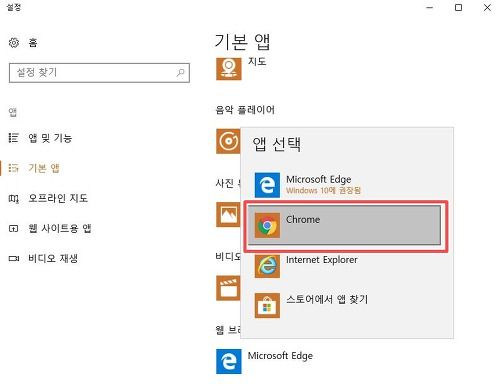This screenshot has height=391, width=500.
Task: Click the 기본 앱 page heading
Action: (242, 42)
